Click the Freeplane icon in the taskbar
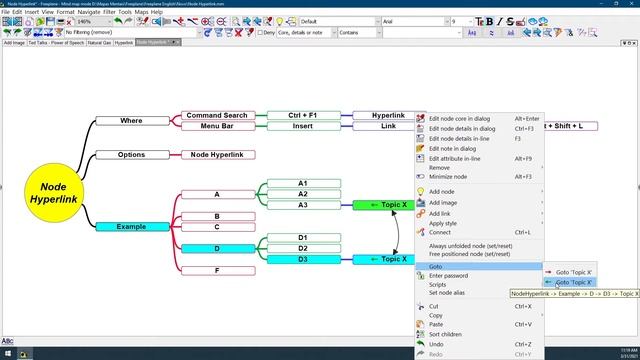The width and height of the screenshot is (640, 360). (x=24, y=354)
